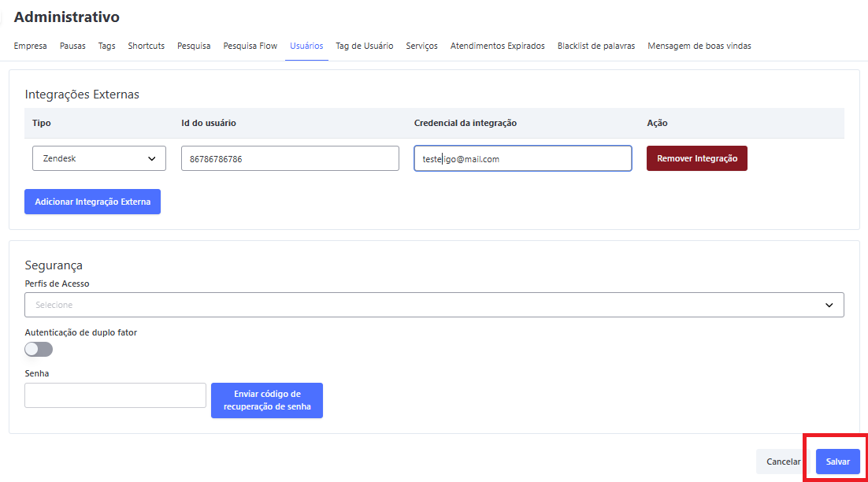The height and width of the screenshot is (482, 868).
Task: Go to Atendimentos Expirados tab
Action: (x=498, y=46)
